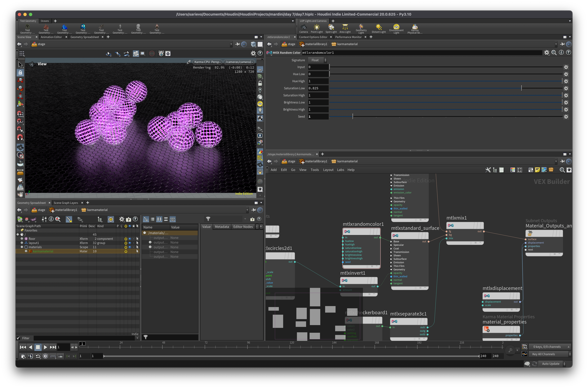Click the play forward button in playbar
This screenshot has height=388, width=588.
(45, 347)
